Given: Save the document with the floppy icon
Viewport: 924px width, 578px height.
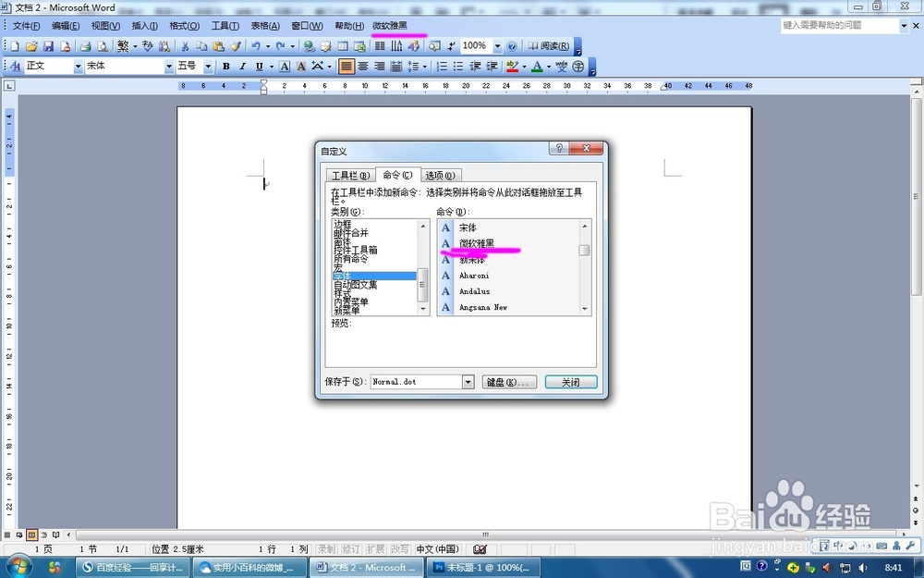Looking at the screenshot, I should [48, 46].
